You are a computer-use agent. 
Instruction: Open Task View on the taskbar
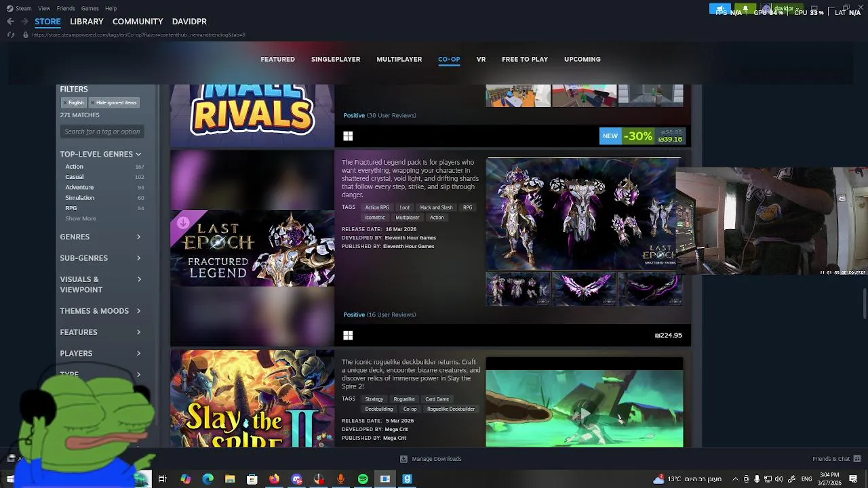tap(163, 479)
